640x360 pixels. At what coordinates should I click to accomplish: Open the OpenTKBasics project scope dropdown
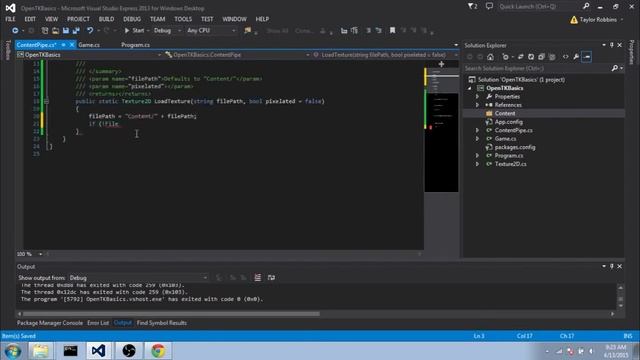[89, 55]
